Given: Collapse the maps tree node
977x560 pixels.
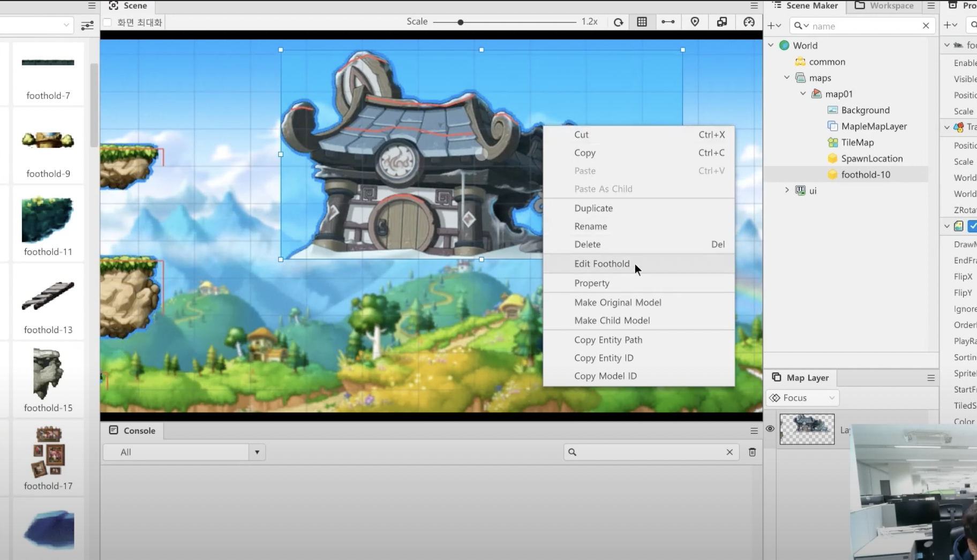Looking at the screenshot, I should (787, 78).
